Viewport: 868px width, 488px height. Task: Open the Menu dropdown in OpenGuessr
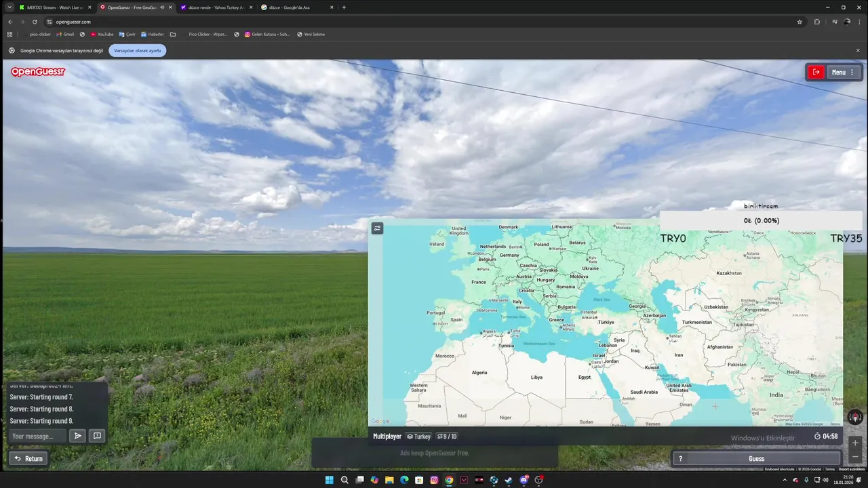click(x=844, y=72)
